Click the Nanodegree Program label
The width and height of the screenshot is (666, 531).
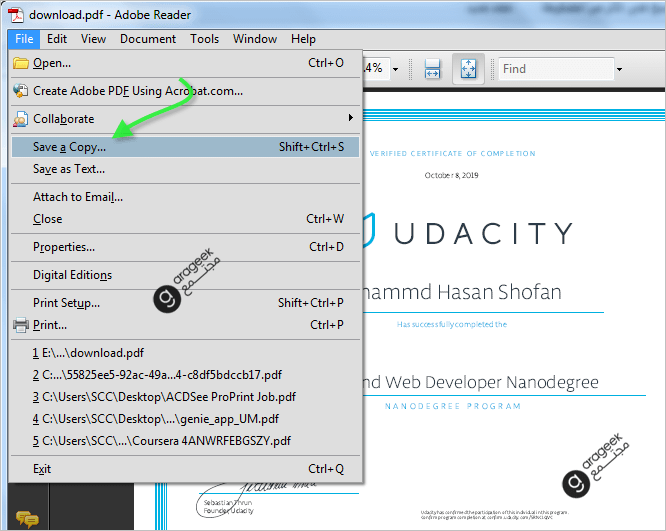click(453, 406)
